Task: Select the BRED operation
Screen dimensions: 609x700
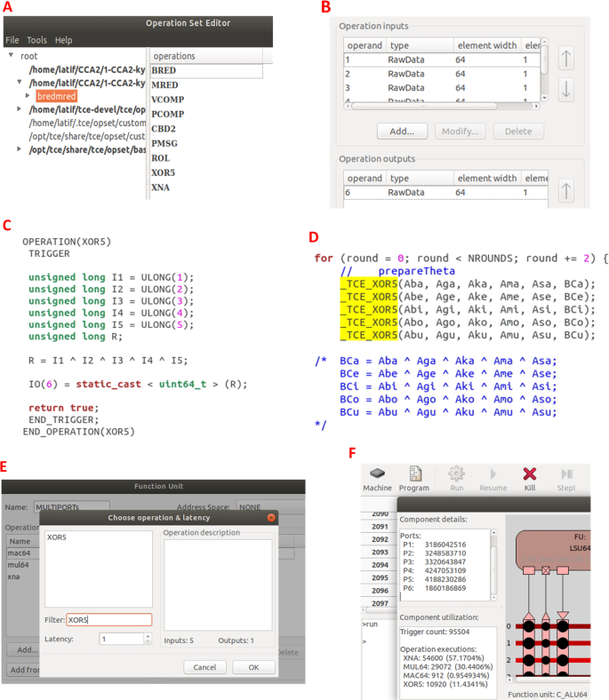Action: click(206, 70)
